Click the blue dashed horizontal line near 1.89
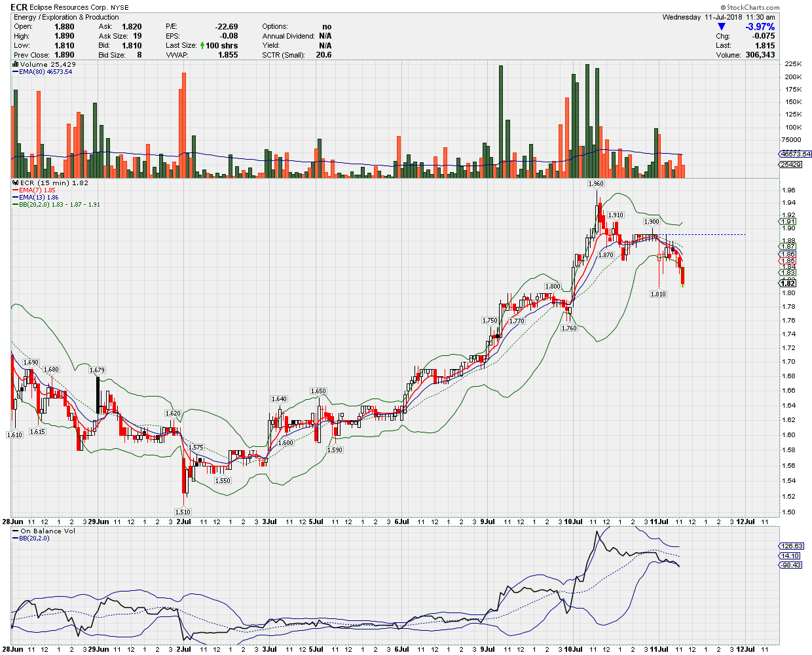Screen dimensions: 812x655 (703, 234)
